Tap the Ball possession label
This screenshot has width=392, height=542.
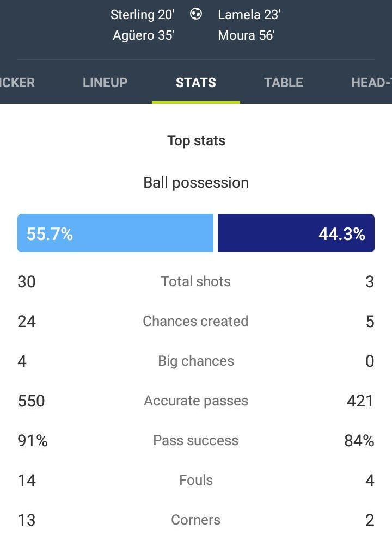[196, 182]
